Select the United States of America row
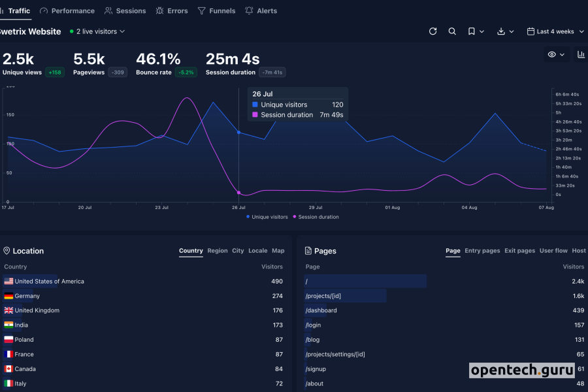Viewport: 588px width, 392px height. tap(49, 282)
